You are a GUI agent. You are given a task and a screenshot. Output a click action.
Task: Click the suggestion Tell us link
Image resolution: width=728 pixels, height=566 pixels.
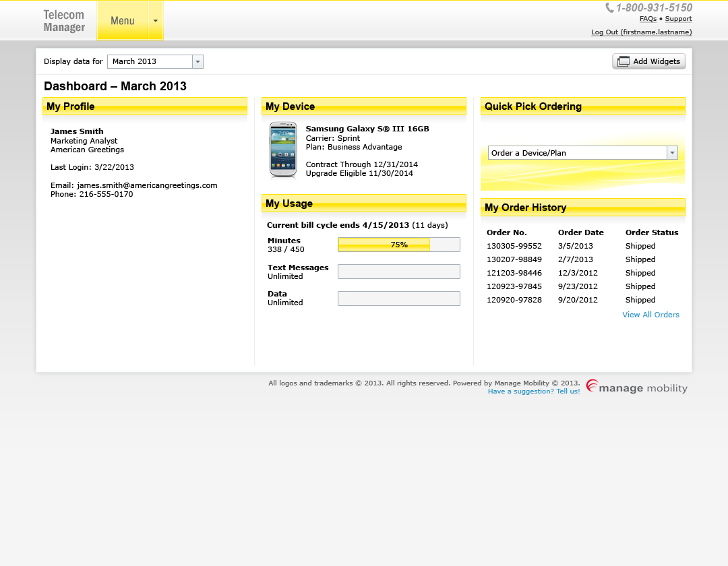(x=533, y=391)
